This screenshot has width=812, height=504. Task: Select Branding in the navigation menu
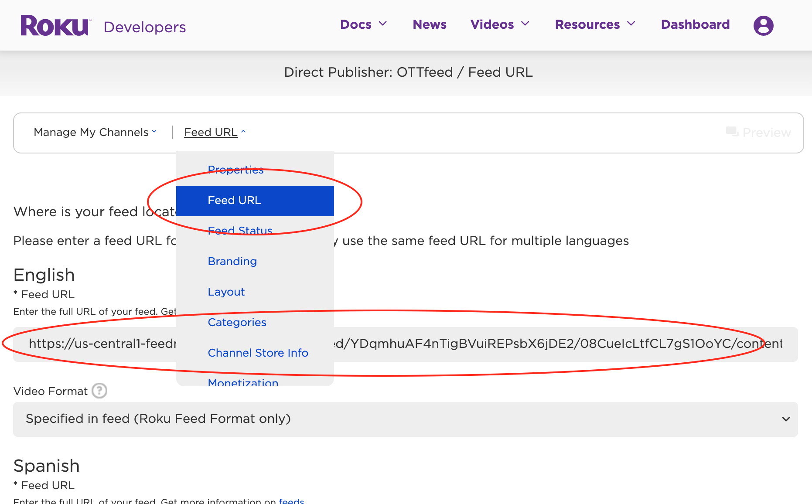pos(232,261)
